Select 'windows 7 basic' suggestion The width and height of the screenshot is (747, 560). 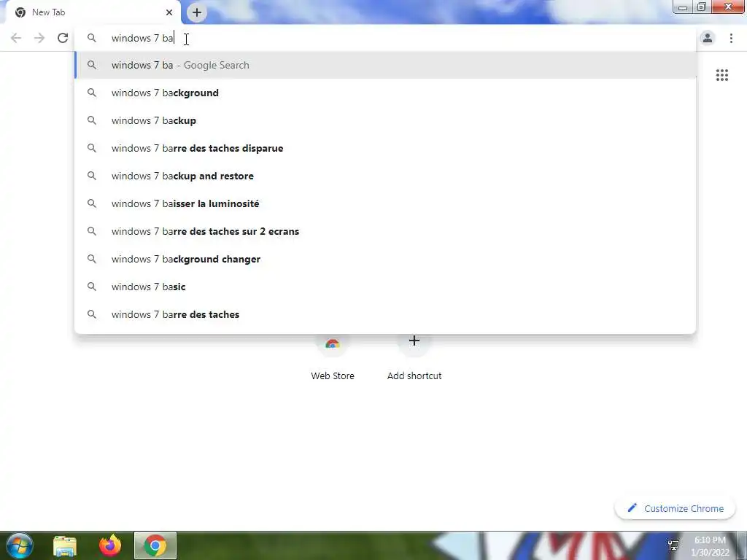pos(385,287)
